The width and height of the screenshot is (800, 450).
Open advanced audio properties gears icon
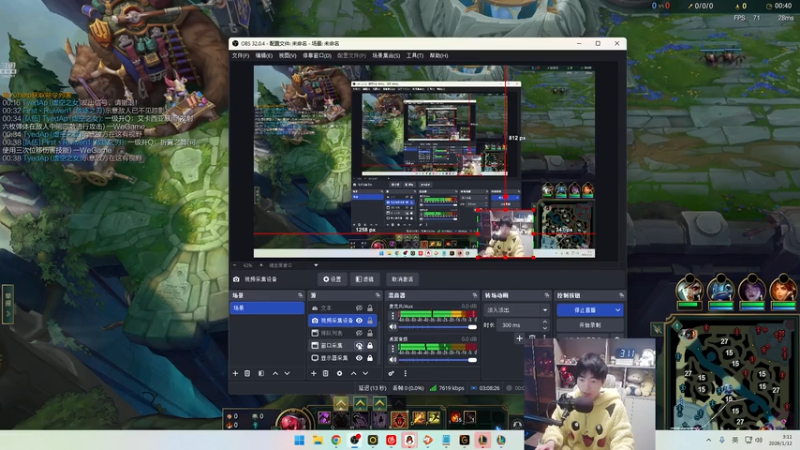point(391,373)
